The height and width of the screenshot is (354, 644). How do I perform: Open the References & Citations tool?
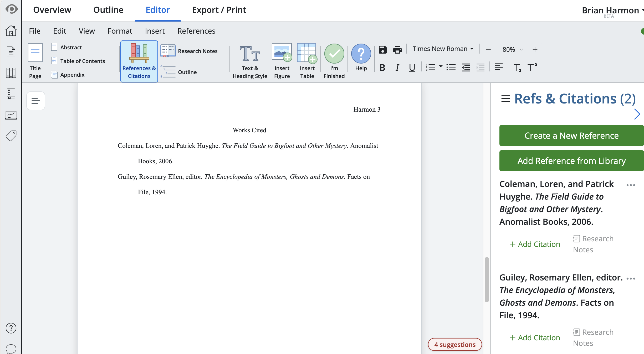[139, 61]
